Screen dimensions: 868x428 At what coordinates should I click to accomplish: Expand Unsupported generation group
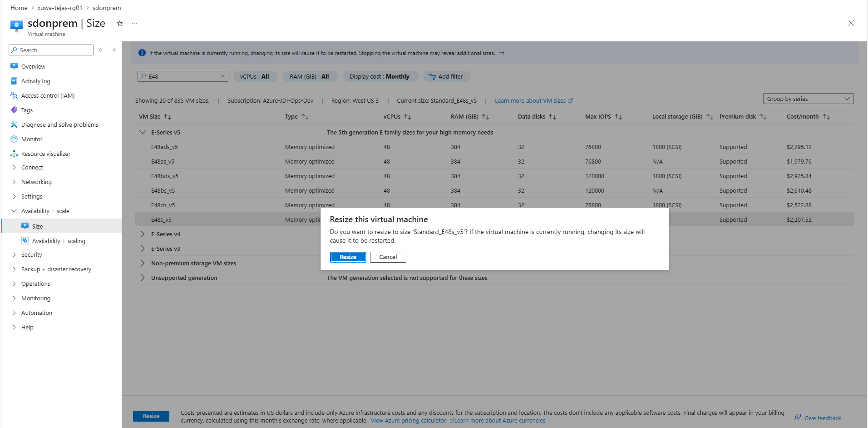coord(143,278)
